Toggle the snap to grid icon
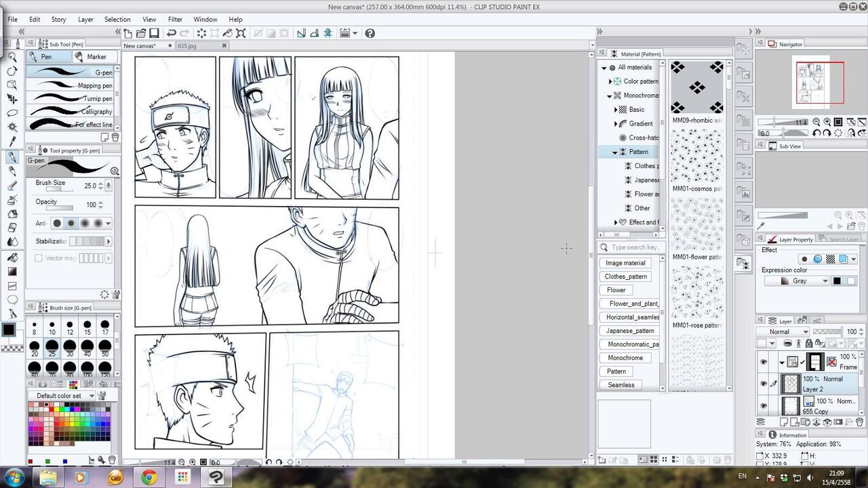This screenshot has width=868, height=488. click(x=326, y=33)
